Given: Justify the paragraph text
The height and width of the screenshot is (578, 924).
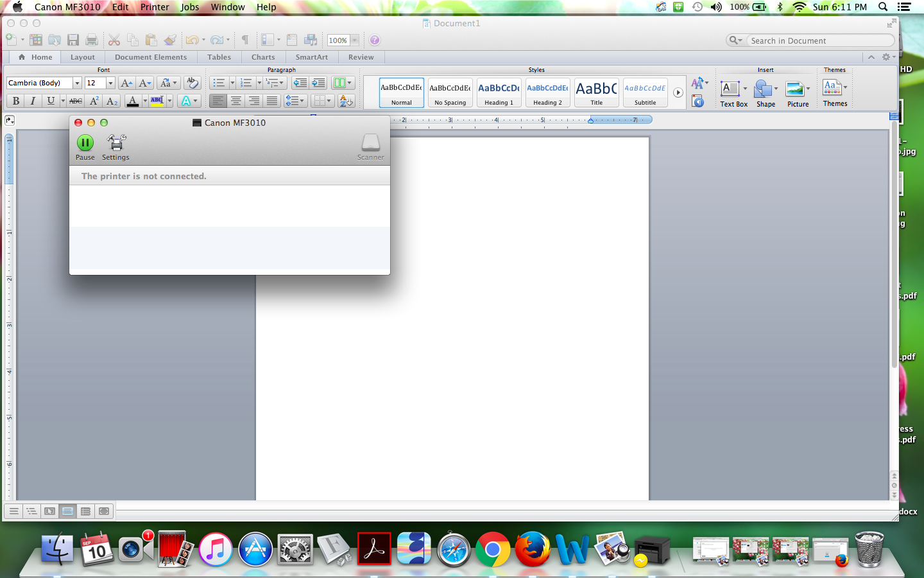Looking at the screenshot, I should tap(272, 101).
